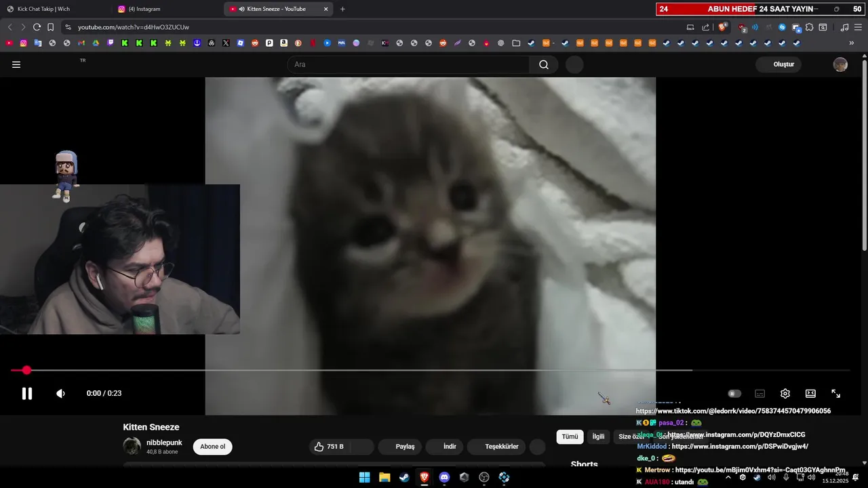The width and height of the screenshot is (868, 488).
Task: Select the Tümü filter chip
Action: point(570,437)
